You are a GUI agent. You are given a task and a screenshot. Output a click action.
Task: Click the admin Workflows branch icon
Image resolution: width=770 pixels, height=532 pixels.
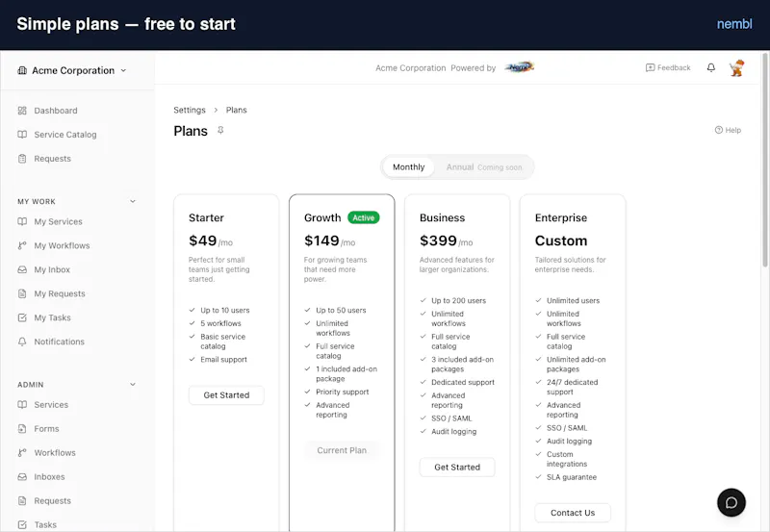pos(22,453)
